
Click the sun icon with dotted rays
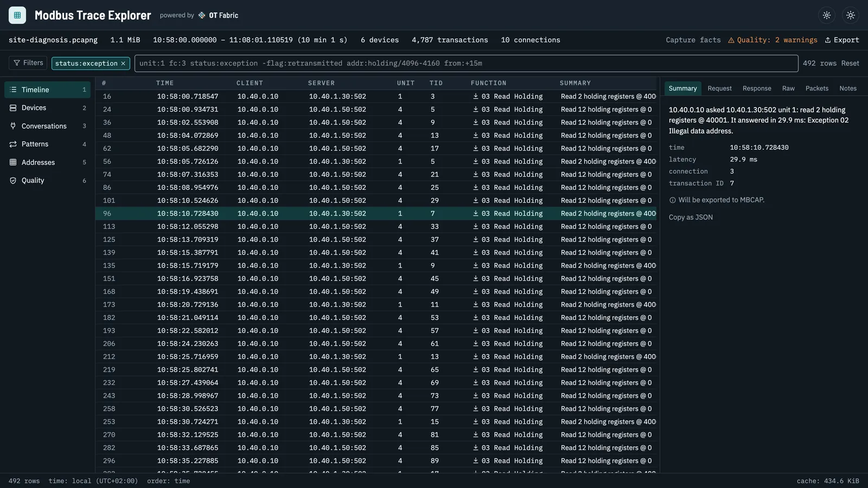(827, 15)
